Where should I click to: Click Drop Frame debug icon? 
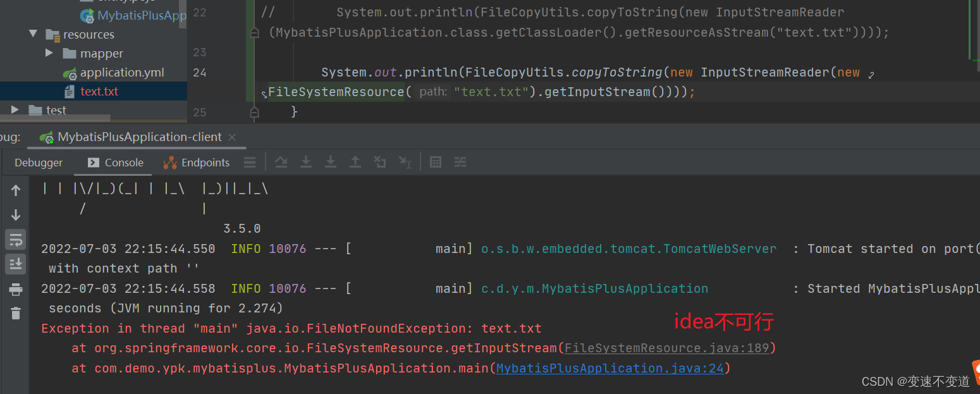[380, 163]
